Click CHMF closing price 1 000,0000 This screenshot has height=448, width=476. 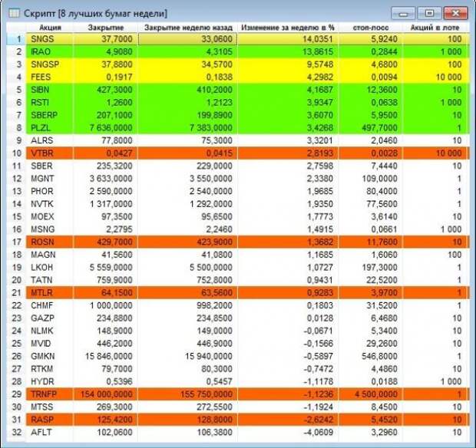pyautogui.click(x=111, y=305)
